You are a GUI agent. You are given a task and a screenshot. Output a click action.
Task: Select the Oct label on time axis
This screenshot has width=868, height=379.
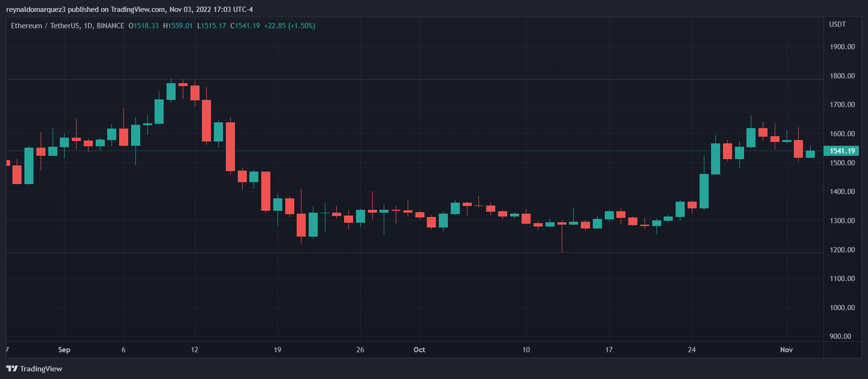pos(419,350)
